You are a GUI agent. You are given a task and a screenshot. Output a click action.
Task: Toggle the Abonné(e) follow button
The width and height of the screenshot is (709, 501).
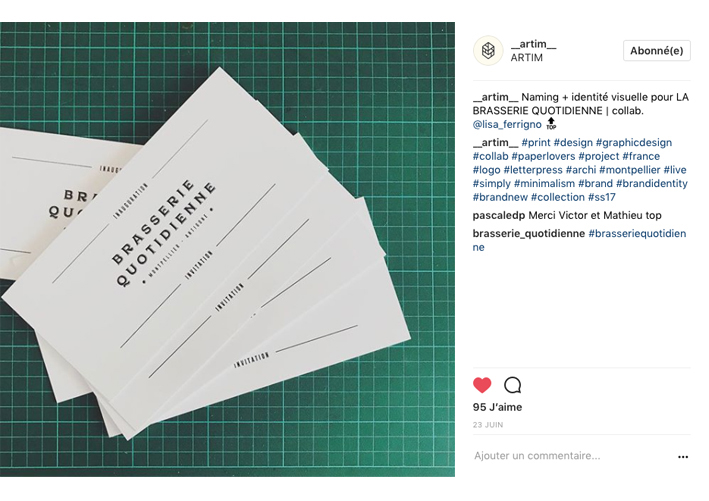(657, 51)
